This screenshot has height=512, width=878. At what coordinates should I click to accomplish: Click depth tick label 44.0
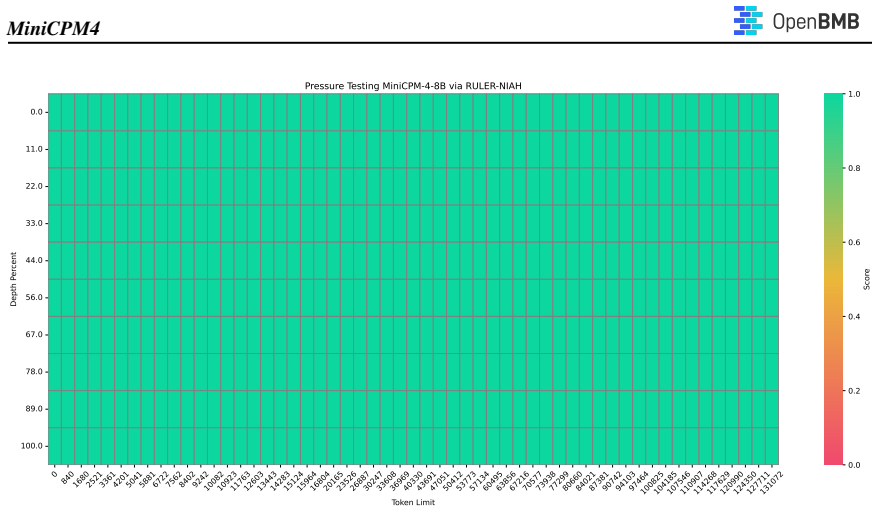pyautogui.click(x=34, y=260)
